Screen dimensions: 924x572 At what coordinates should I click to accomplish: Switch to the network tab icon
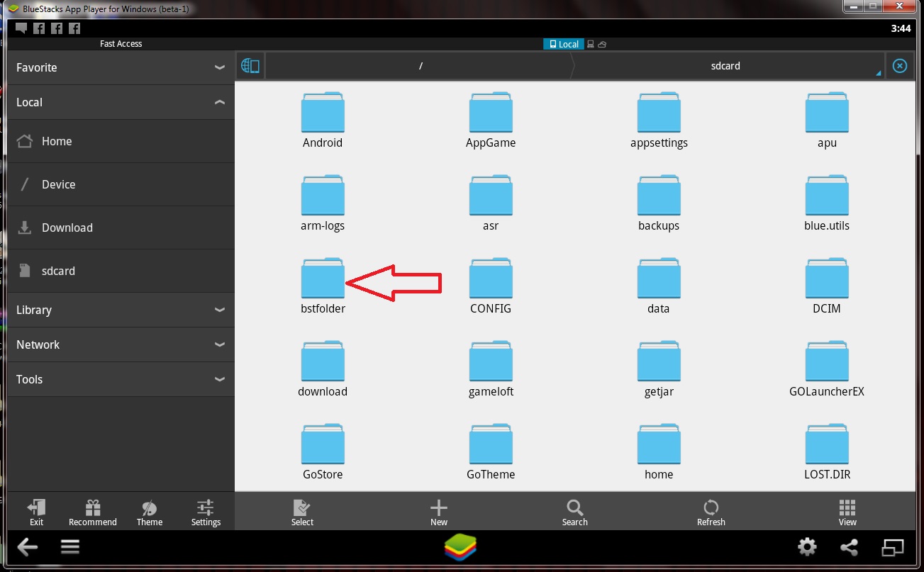pos(590,44)
